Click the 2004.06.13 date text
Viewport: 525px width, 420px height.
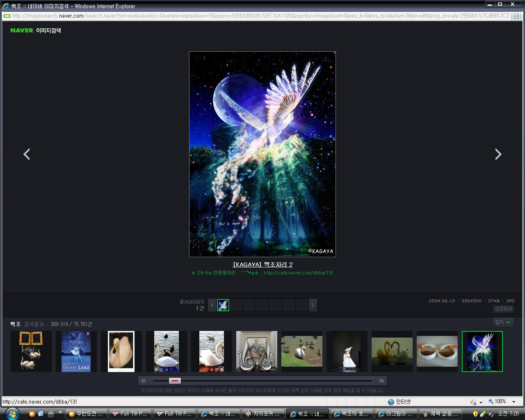pyautogui.click(x=442, y=301)
